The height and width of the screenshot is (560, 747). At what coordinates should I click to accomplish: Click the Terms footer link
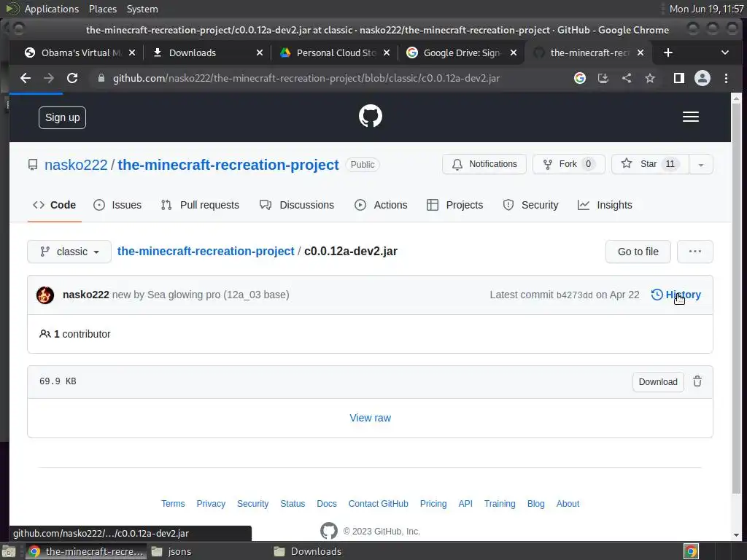(173, 504)
